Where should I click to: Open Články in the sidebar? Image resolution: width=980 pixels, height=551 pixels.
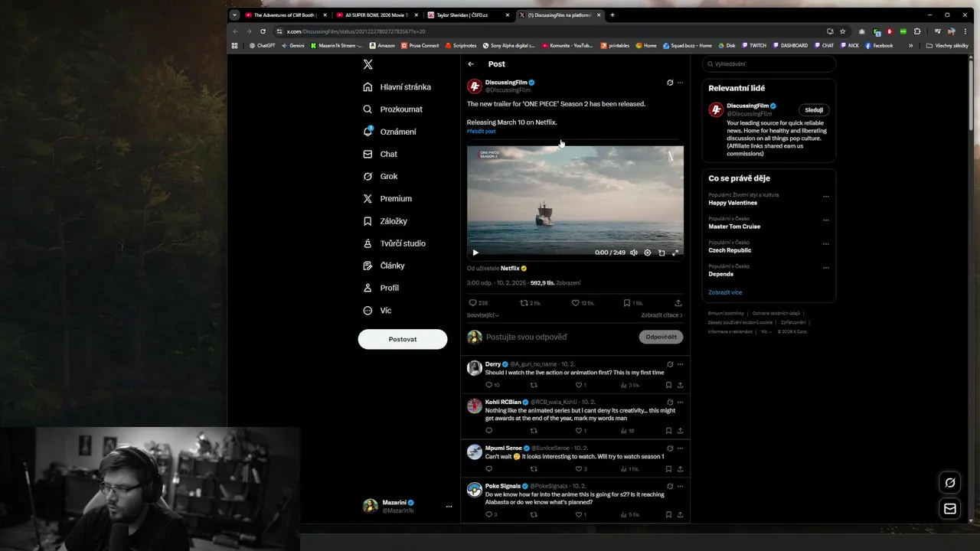click(384, 266)
